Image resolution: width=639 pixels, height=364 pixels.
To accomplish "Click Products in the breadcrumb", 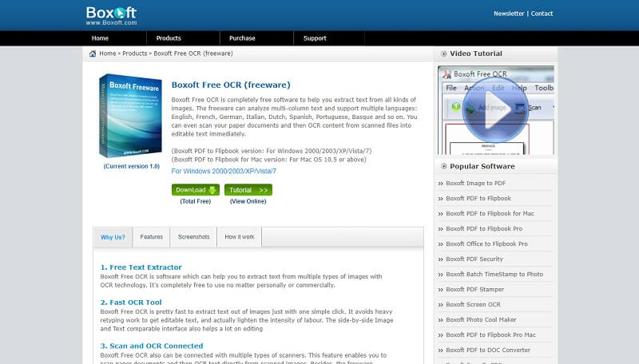I will 134,53.
